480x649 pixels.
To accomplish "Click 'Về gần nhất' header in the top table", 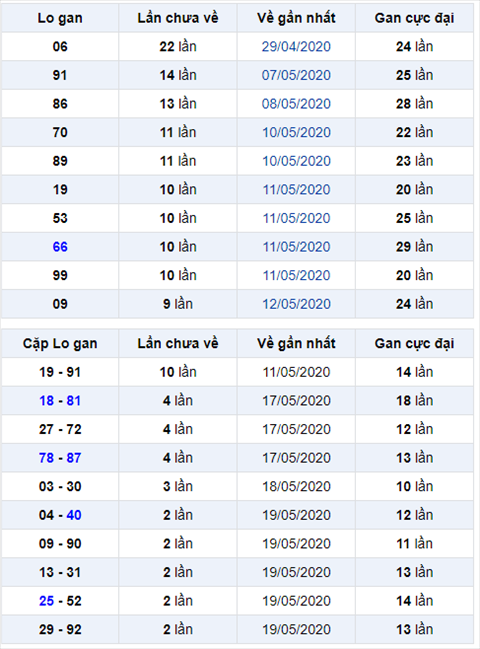I will 296,18.
